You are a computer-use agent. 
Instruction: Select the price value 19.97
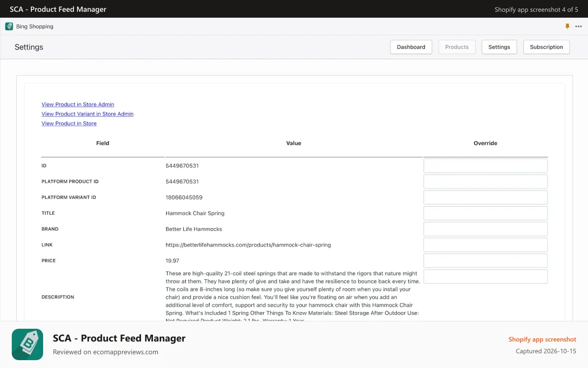pos(172,261)
